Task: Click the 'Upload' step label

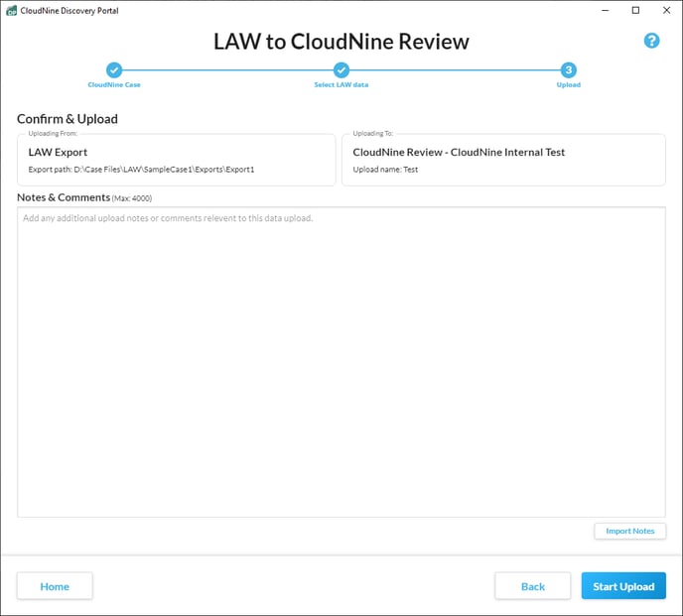Action: pos(569,85)
